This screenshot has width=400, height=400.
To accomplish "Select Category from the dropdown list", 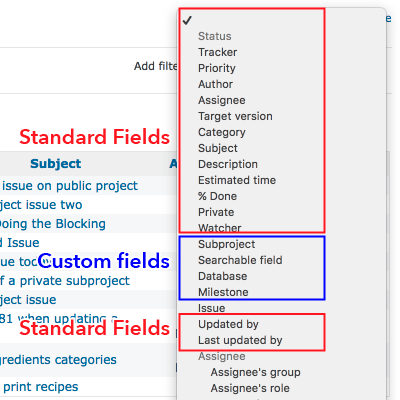I will coord(222,132).
